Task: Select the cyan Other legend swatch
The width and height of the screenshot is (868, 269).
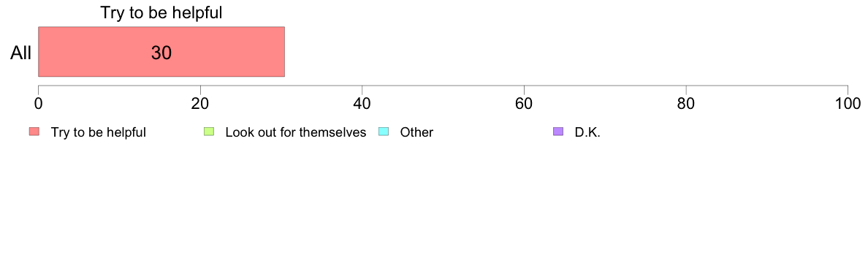Action: point(384,132)
